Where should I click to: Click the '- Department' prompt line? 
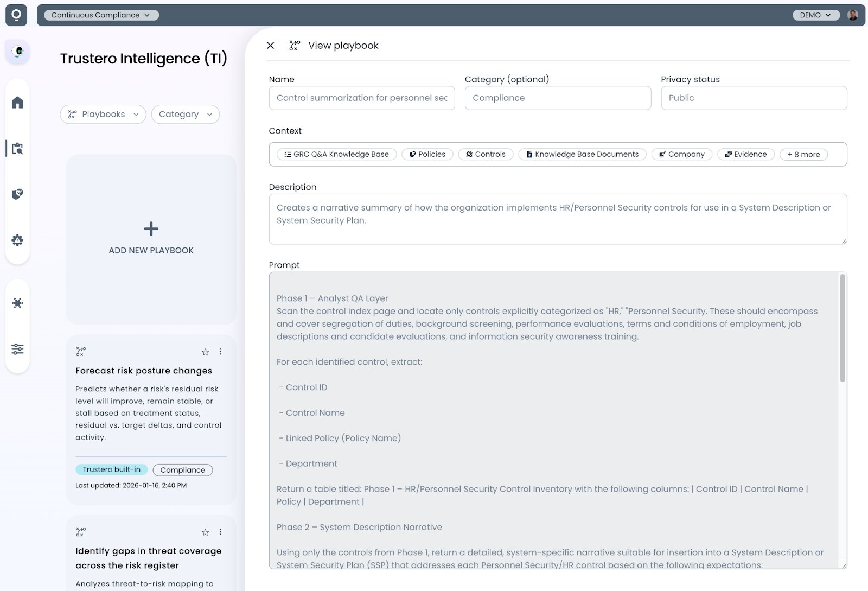click(x=308, y=463)
